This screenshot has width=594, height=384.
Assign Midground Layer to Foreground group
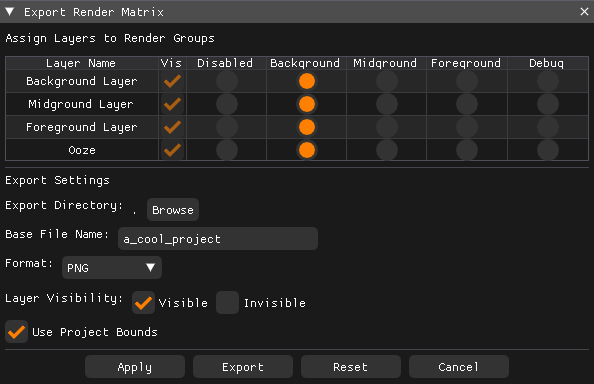(467, 104)
